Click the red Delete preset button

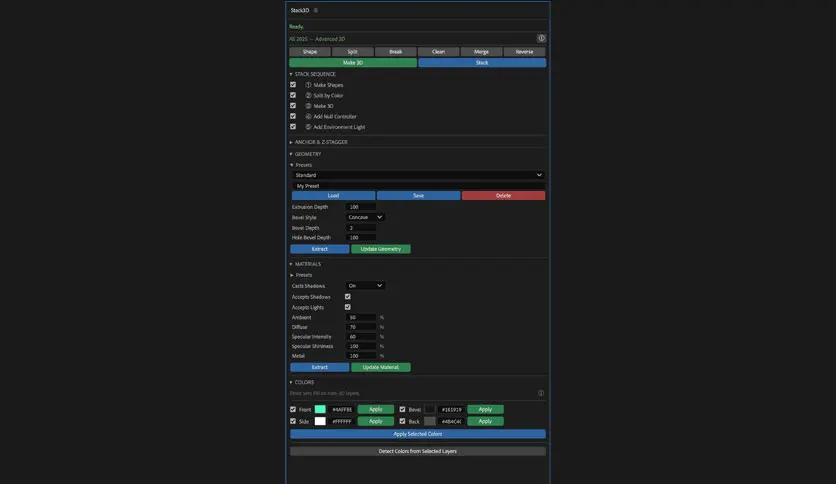pyautogui.click(x=503, y=196)
